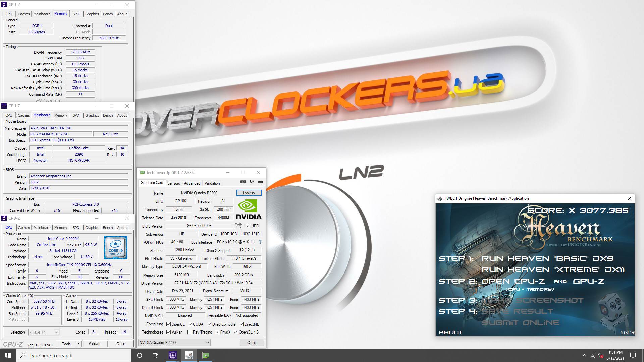Take GPU-Z screenshot with camera icon
The image size is (644, 362).
pyautogui.click(x=243, y=181)
